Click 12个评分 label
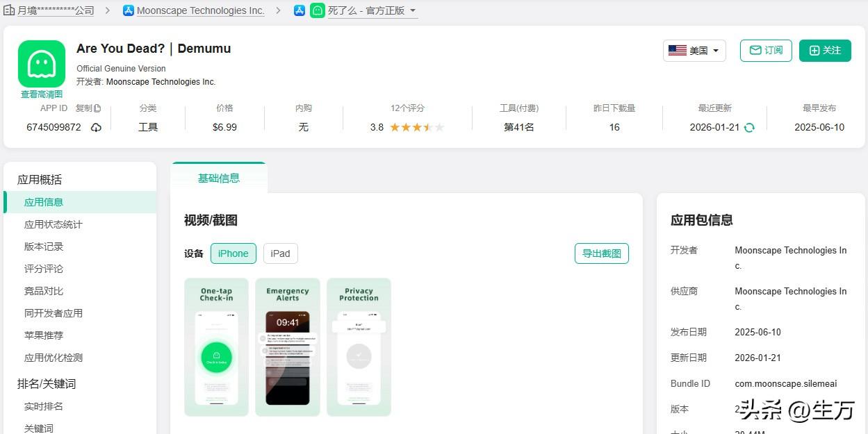868x434 pixels. pyautogui.click(x=407, y=108)
